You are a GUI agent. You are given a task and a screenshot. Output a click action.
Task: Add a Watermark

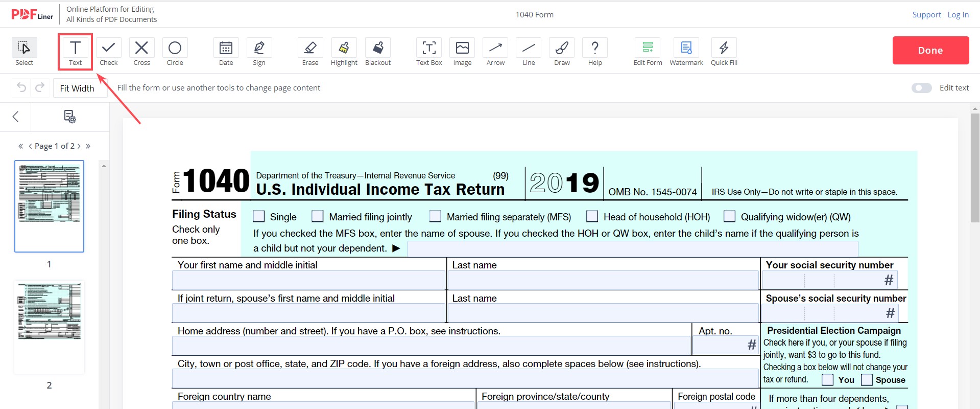click(x=686, y=52)
